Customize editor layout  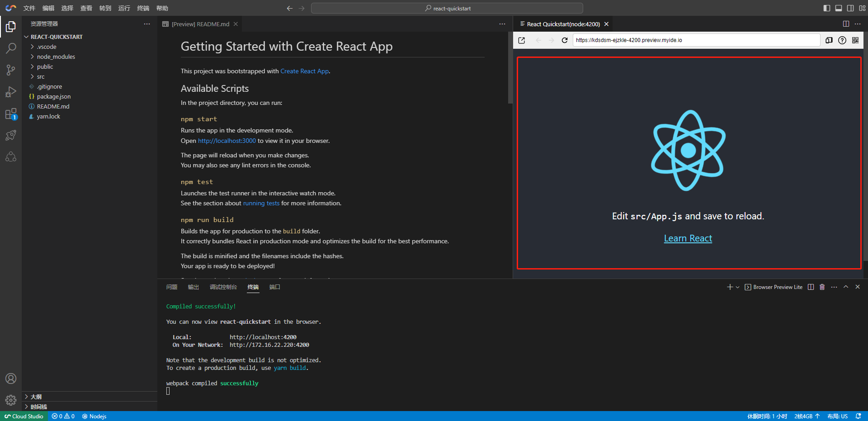[x=862, y=8]
